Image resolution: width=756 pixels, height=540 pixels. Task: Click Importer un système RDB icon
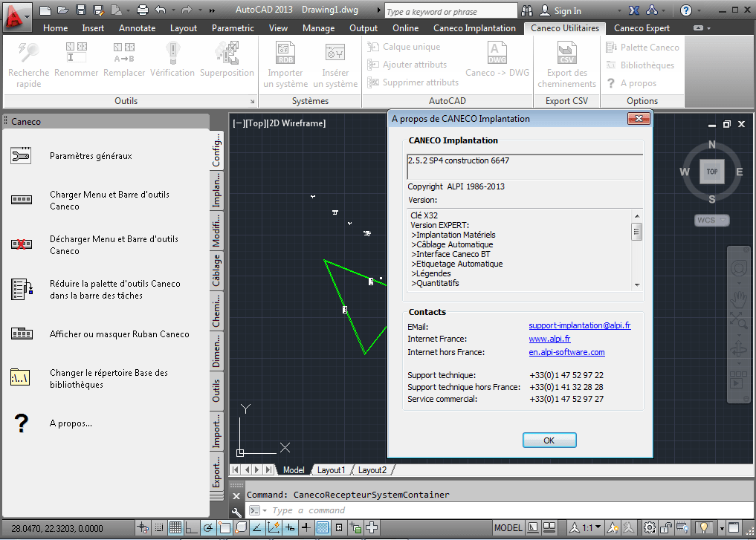[285, 65]
